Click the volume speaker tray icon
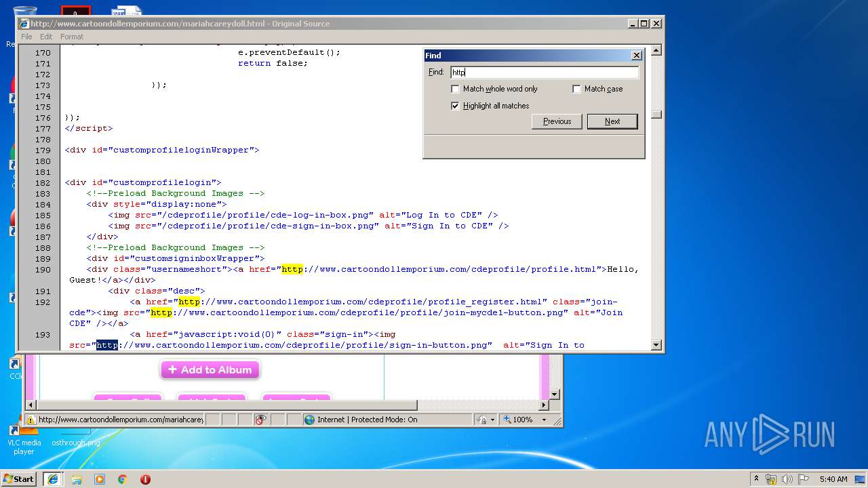This screenshot has height=488, width=868. 787,479
